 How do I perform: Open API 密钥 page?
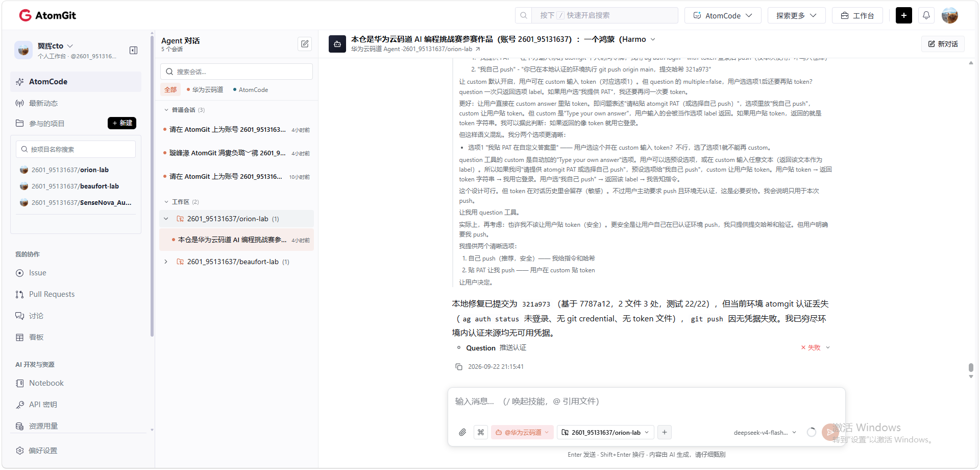tap(37, 405)
